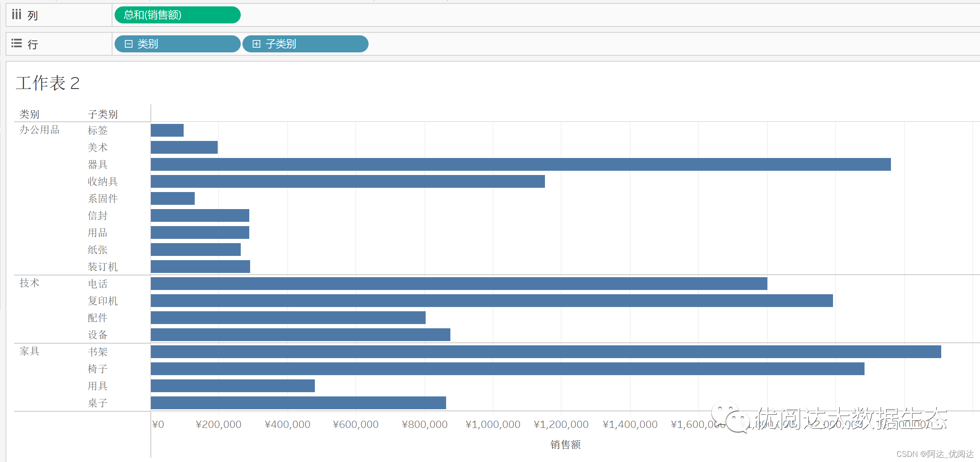Select the 类别 pill on rows
The image size is (980, 462).
pos(178,44)
